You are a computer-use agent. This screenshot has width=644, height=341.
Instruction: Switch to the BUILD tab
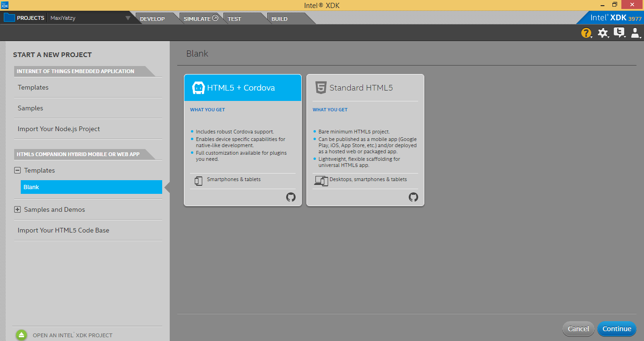(x=280, y=19)
